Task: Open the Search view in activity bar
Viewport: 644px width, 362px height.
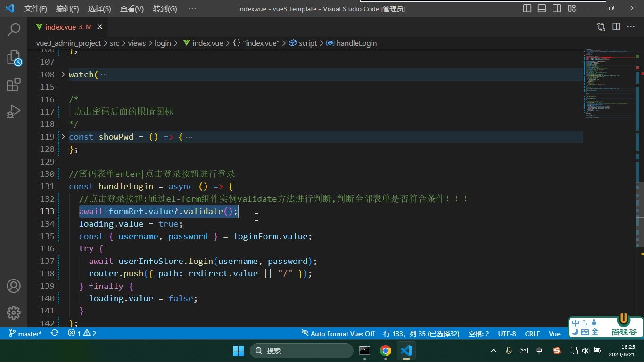Action: pos(14,30)
